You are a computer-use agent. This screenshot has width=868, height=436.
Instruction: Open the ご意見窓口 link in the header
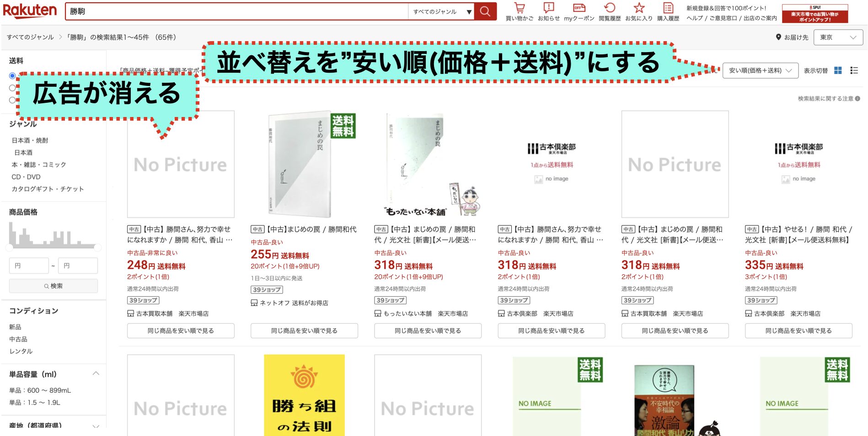click(x=723, y=18)
